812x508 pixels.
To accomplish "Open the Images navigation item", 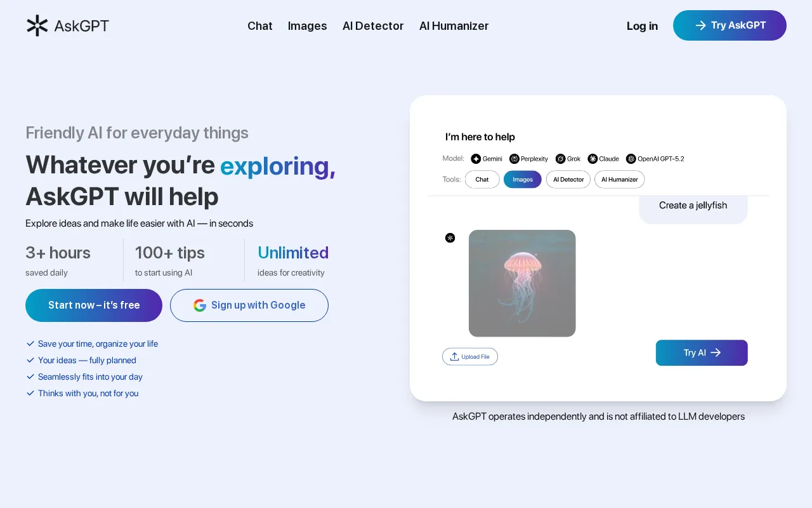I will [x=308, y=26].
